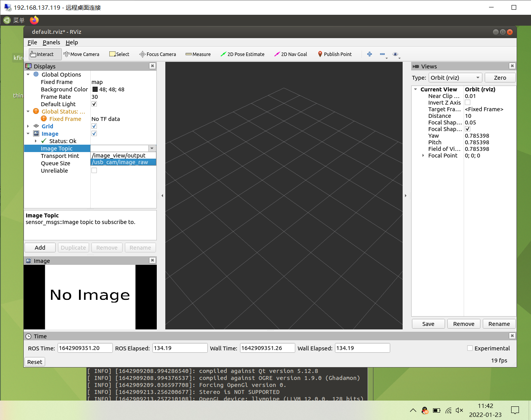Open the Panels menu
The image size is (531, 420).
(x=51, y=42)
